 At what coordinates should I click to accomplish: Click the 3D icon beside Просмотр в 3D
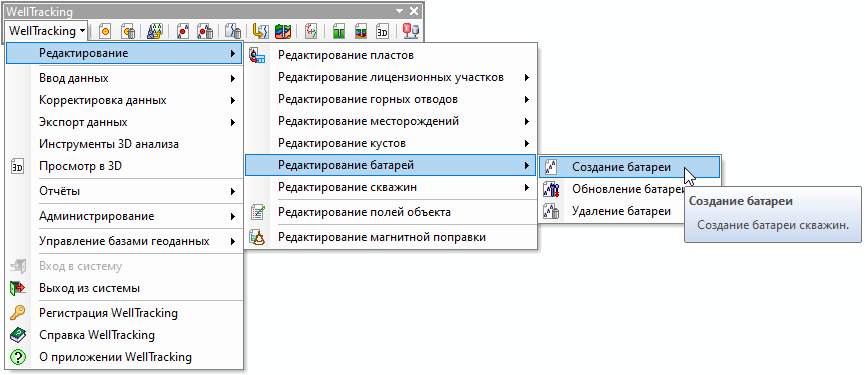18,166
